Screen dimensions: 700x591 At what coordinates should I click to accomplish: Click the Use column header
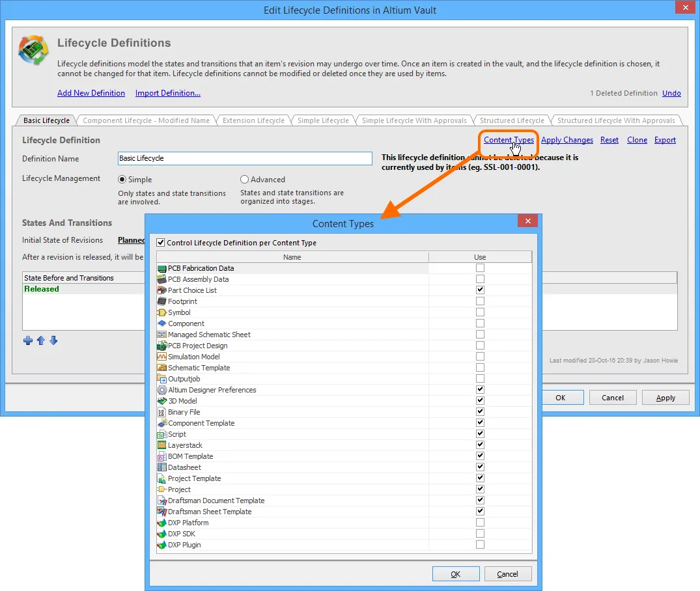480,257
